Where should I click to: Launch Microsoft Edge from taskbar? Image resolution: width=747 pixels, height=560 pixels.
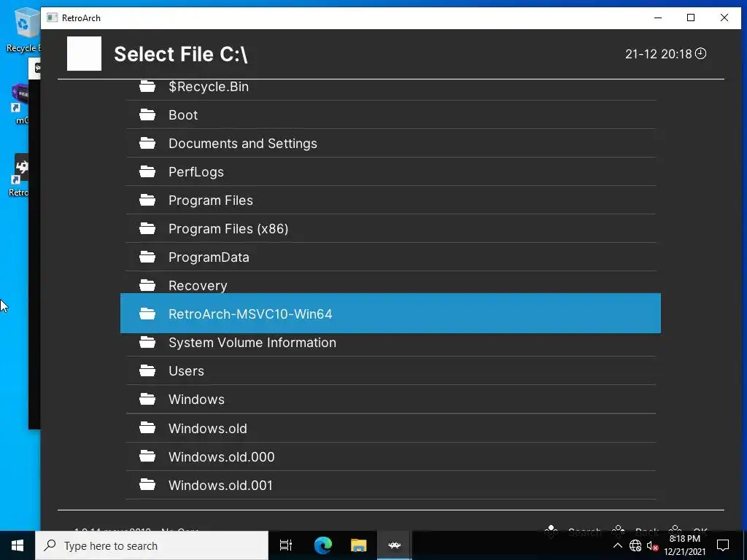point(322,545)
